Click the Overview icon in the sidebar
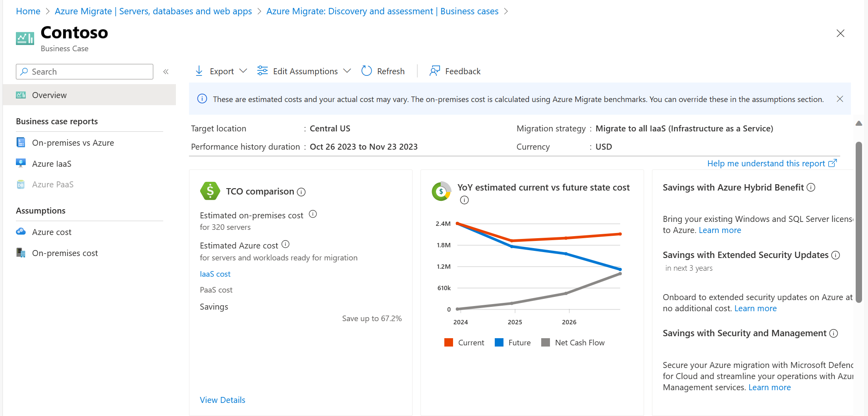The width and height of the screenshot is (868, 416). (x=21, y=95)
